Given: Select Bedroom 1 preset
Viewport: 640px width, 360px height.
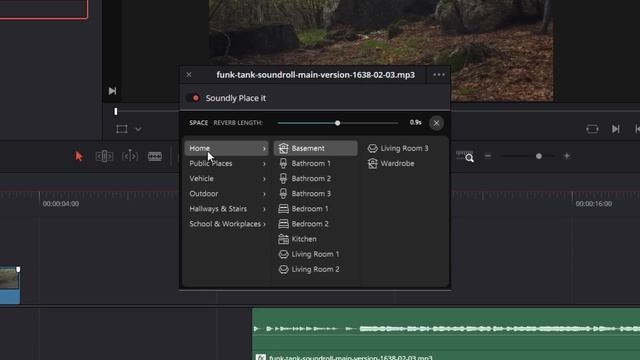Looking at the screenshot, I should click(x=315, y=209).
